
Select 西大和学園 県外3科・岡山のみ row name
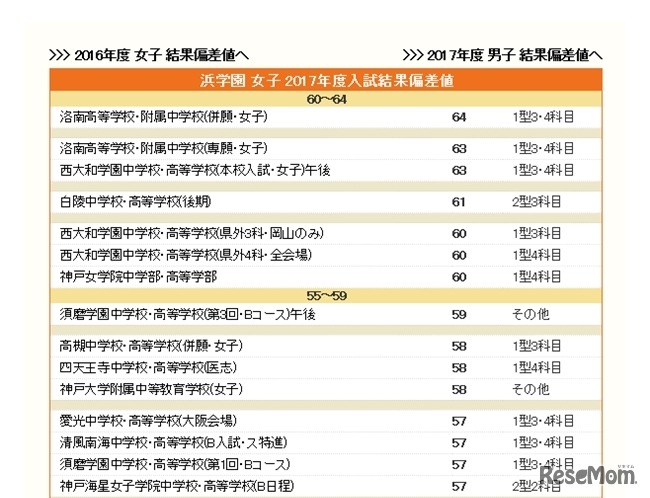click(192, 233)
